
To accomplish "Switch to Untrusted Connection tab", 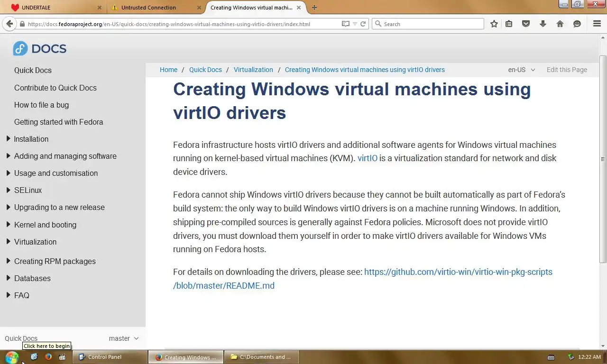I will click(x=156, y=8).
